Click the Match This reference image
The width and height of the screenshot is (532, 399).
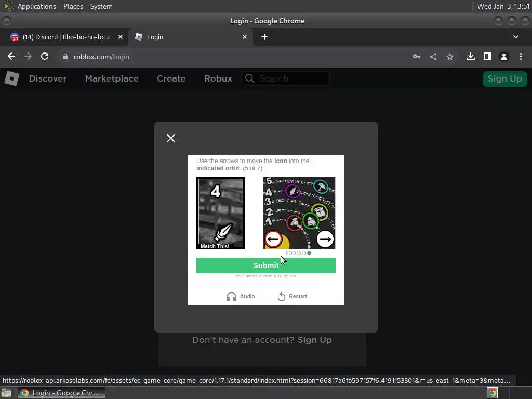click(221, 213)
